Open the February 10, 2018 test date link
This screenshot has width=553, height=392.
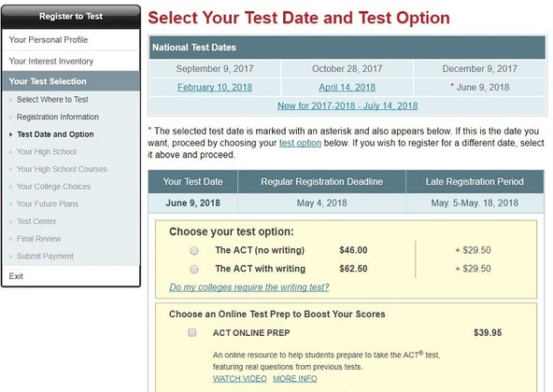(215, 87)
